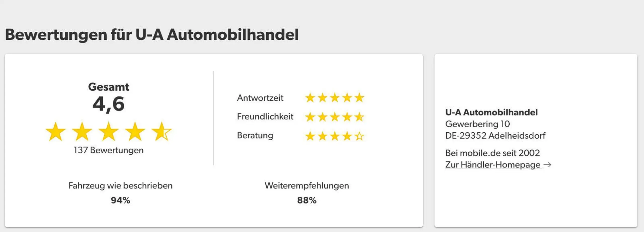Viewport: 644px width, 232px height.
Task: Click the Freundlichkeit label
Action: click(x=265, y=117)
